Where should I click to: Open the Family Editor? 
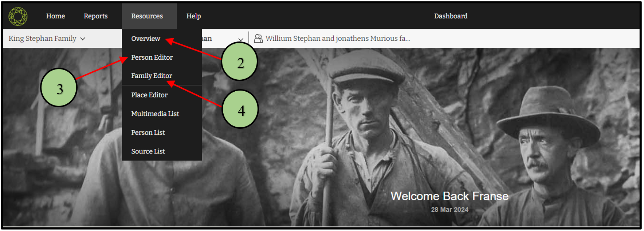pos(152,76)
